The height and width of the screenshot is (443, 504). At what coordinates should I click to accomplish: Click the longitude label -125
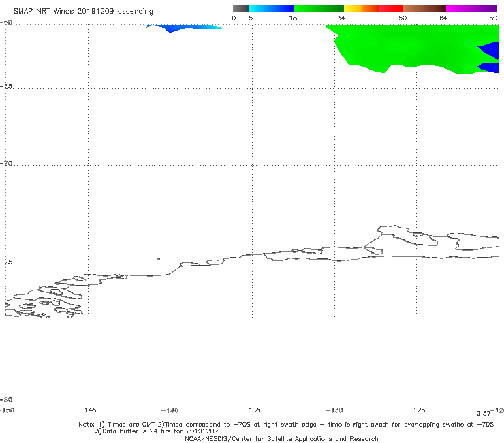coord(417,410)
